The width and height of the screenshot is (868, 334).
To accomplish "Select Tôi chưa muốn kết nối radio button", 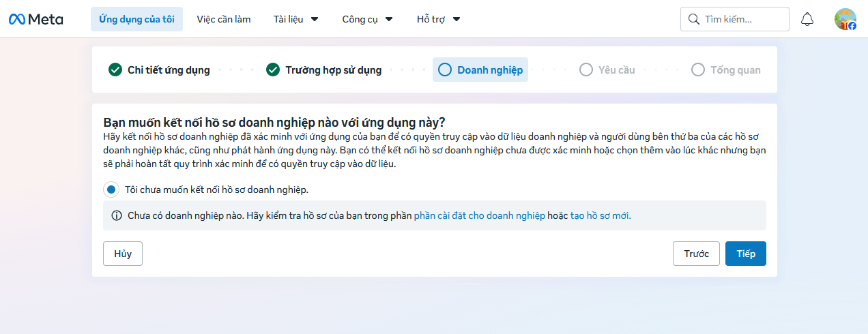I will point(111,189).
